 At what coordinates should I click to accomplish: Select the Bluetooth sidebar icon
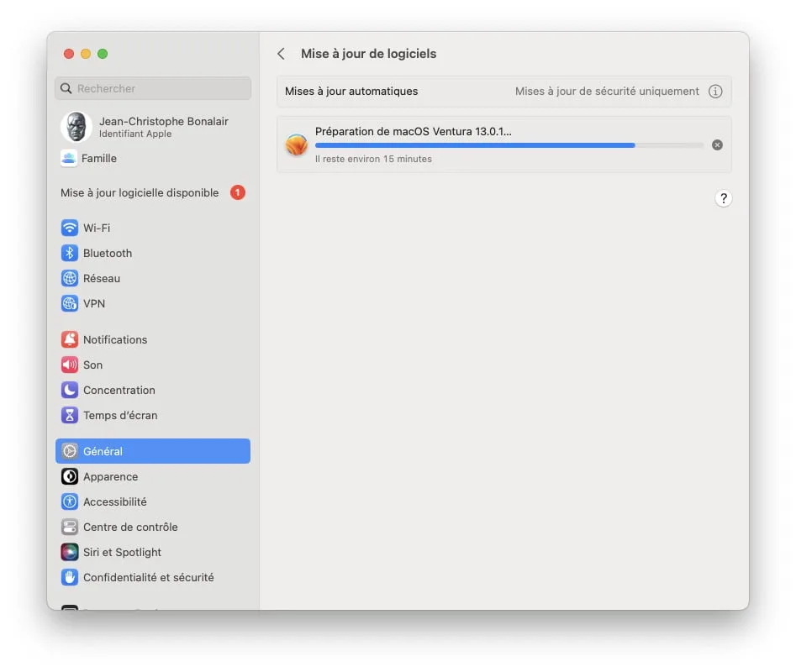(x=70, y=253)
